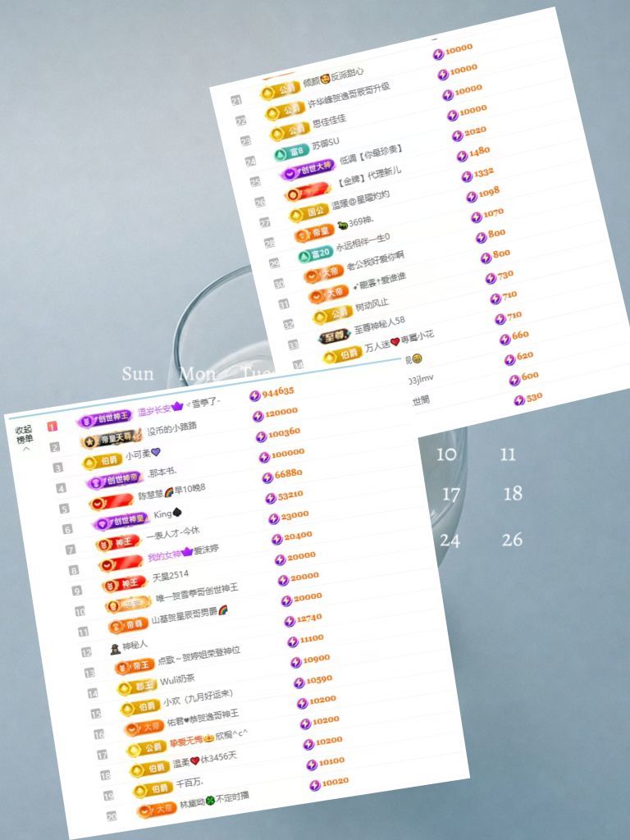
Task: Click 创世神皇 badge beside King
Action: coord(121,520)
